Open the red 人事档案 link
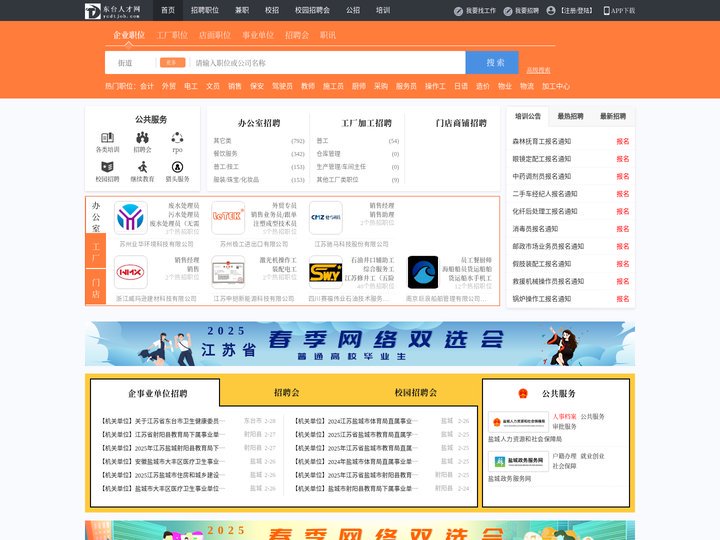 564,416
